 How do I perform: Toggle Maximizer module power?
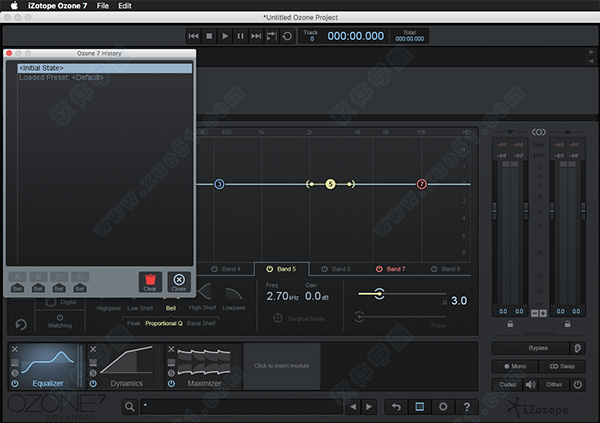pos(171,383)
